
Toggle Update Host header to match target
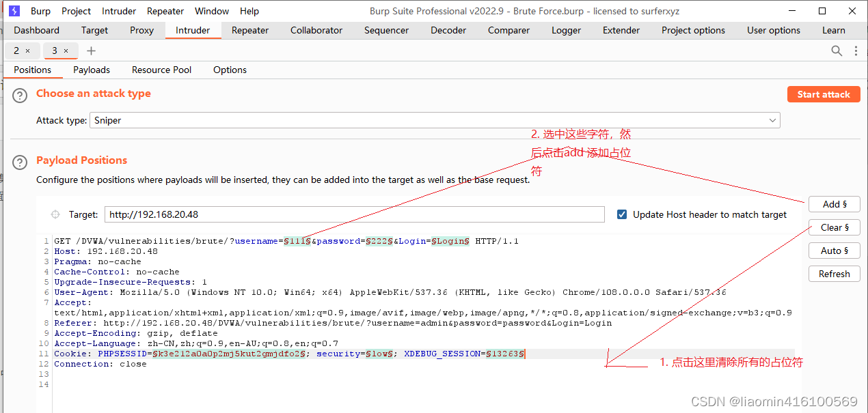click(622, 214)
